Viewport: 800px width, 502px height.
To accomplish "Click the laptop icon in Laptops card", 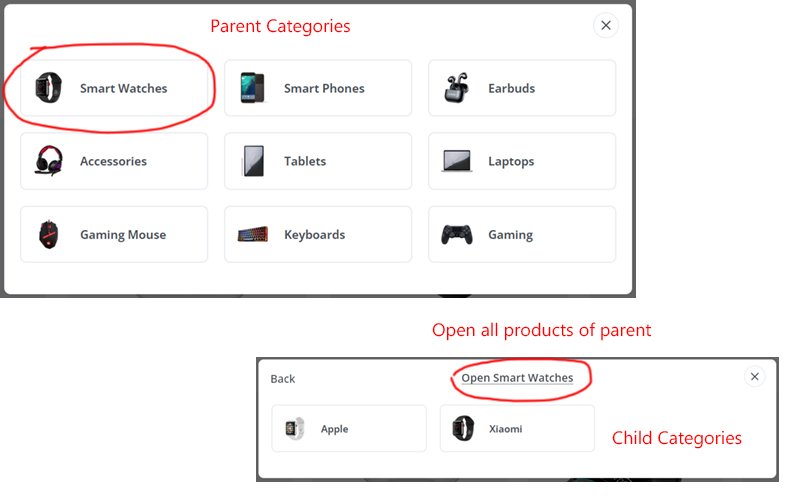I will coord(457,161).
